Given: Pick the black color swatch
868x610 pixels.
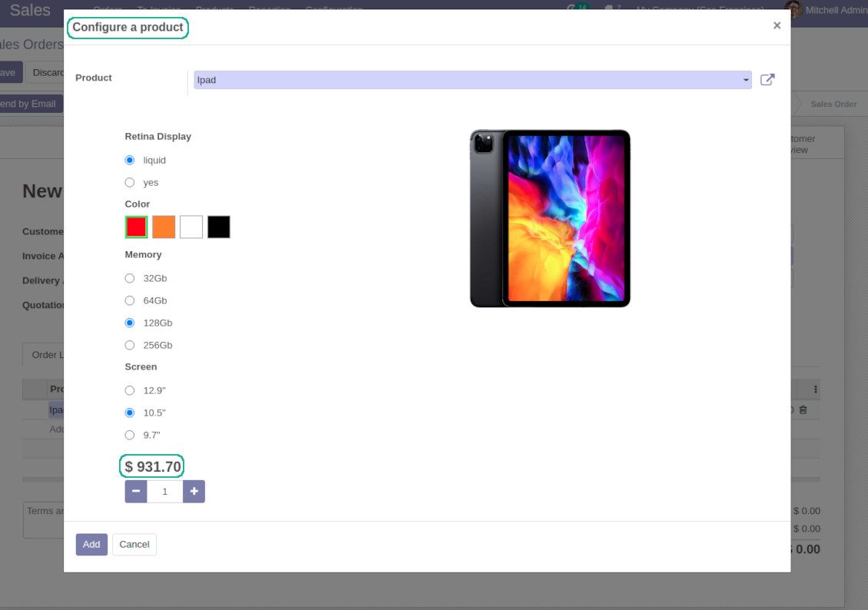Looking at the screenshot, I should point(219,227).
